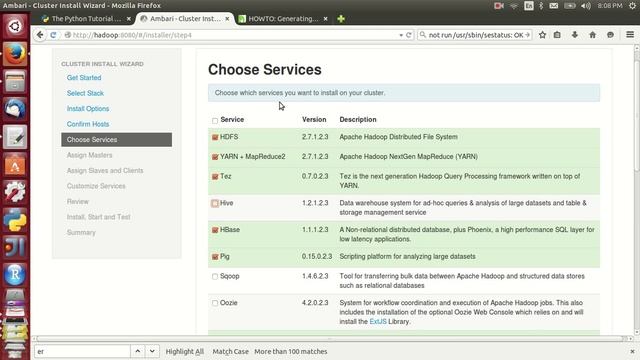Click the Firefox search box field
The height and width of the screenshot is (360, 640).
point(475,35)
